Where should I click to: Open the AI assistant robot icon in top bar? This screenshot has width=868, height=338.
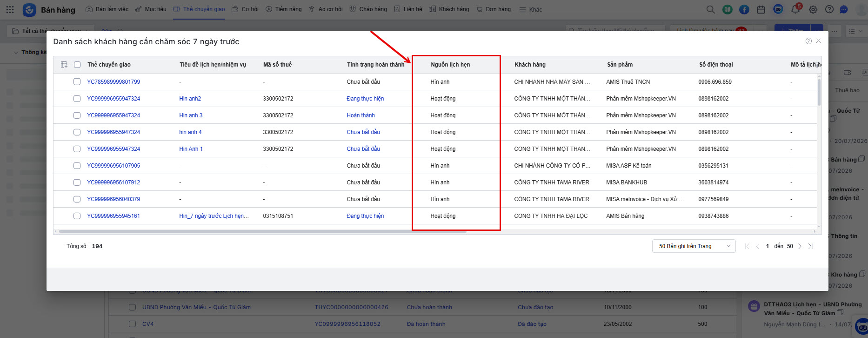778,9
